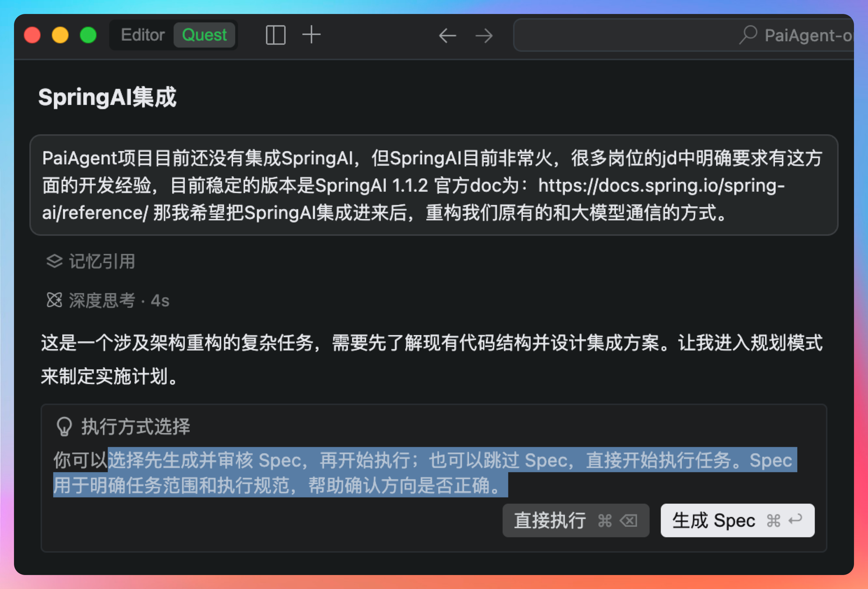
Task: Click the plus icon for new quest
Action: tap(311, 35)
